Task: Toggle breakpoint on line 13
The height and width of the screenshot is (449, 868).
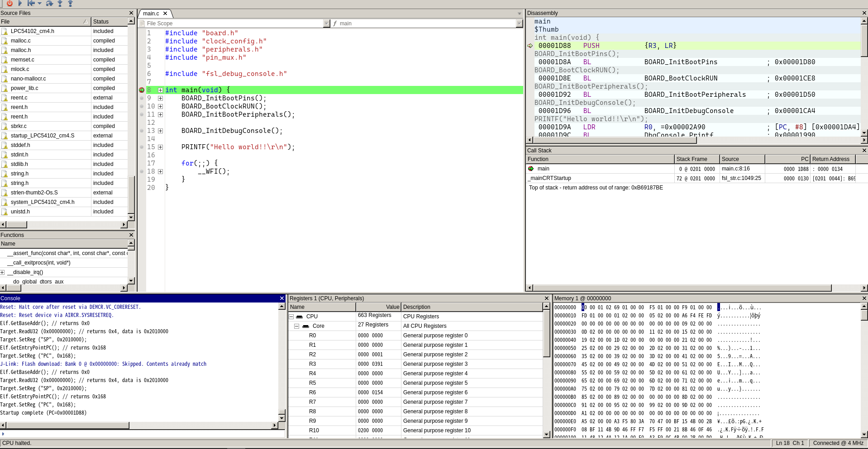Action: tap(142, 131)
